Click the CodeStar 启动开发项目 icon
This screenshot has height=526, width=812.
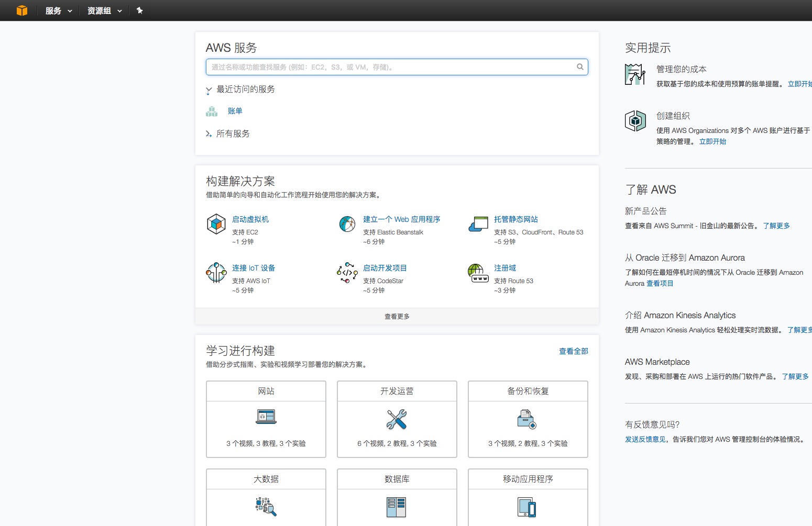click(x=347, y=273)
